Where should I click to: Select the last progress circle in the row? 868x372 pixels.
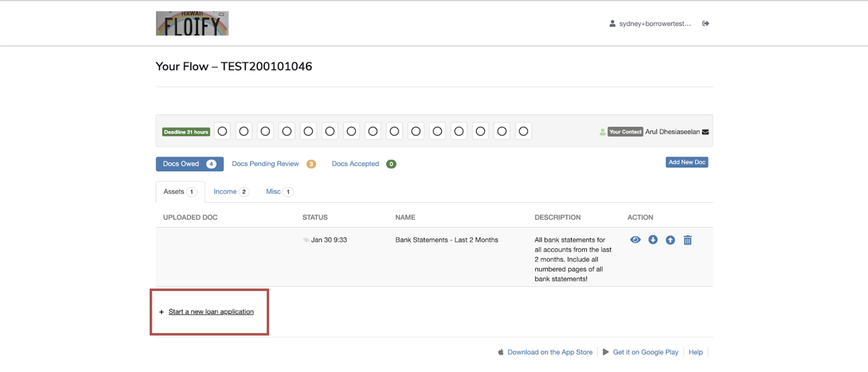(x=523, y=131)
